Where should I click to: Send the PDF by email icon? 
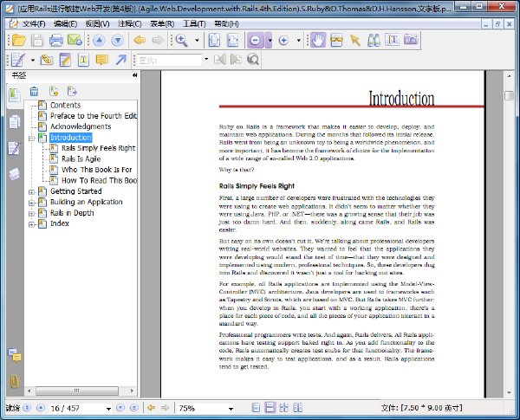pyautogui.click(x=75, y=40)
